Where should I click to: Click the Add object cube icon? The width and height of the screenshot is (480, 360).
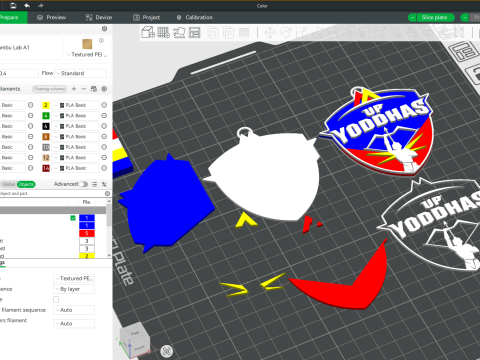click(x=148, y=33)
